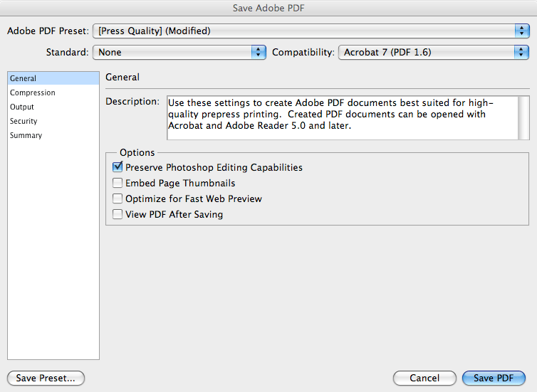Screen dimensions: 537x392
Task: Cancel the Save Adobe PDF dialog
Action: tap(424, 378)
